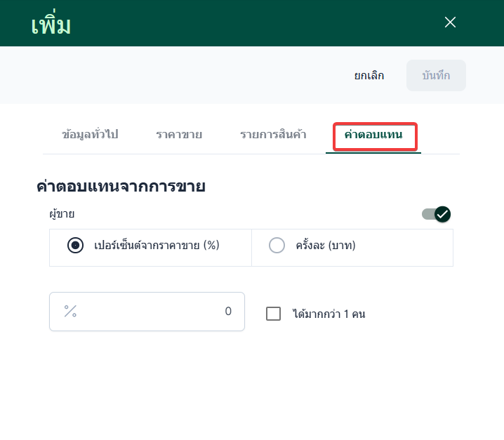Viewport: 504px width, 440px height.
Task: Click the บันทึก save button
Action: tap(436, 76)
